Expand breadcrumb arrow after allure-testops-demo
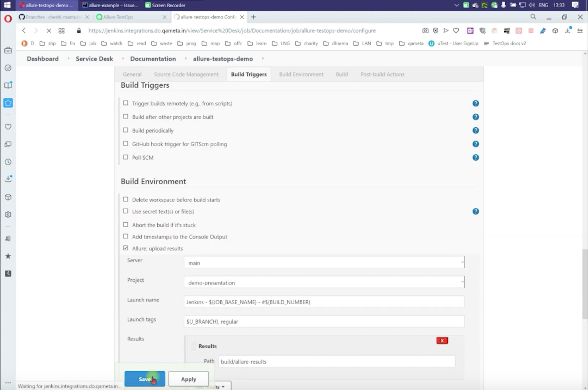The width and height of the screenshot is (588, 390). coord(263,58)
